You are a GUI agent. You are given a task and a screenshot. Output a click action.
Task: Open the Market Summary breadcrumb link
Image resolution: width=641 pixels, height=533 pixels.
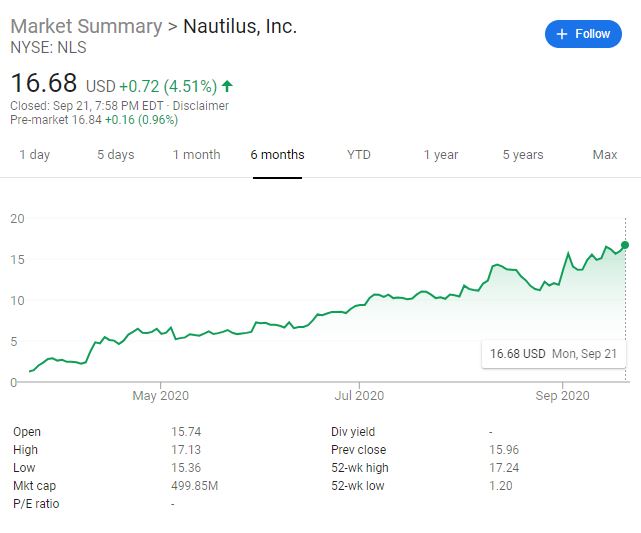(87, 27)
